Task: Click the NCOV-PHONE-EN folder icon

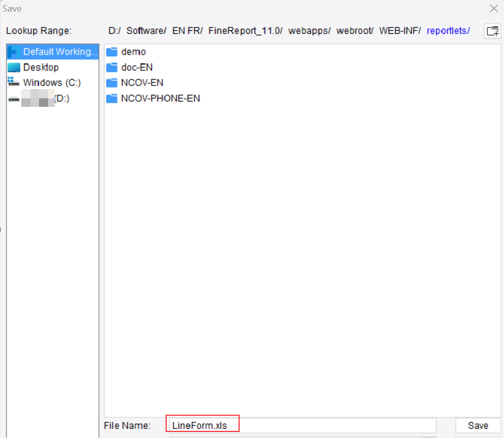Action: (112, 98)
